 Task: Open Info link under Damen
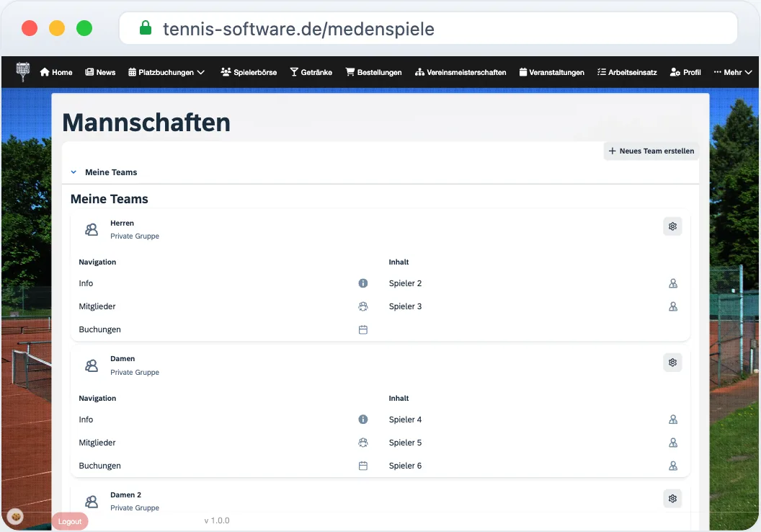pyautogui.click(x=86, y=420)
